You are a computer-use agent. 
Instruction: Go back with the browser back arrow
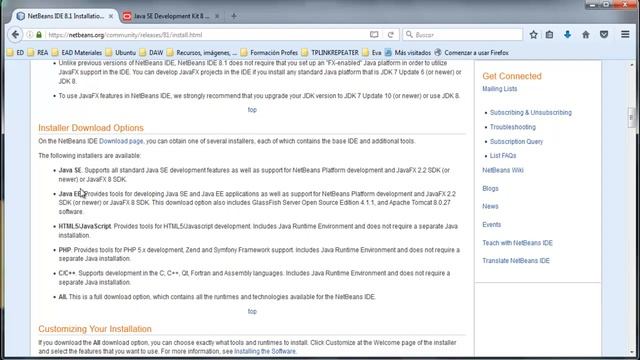[15, 35]
